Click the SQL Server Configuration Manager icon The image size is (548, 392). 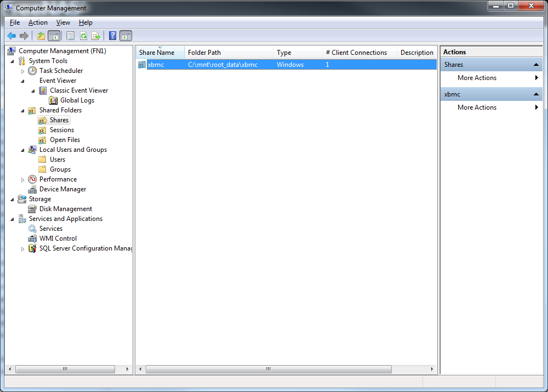point(32,248)
